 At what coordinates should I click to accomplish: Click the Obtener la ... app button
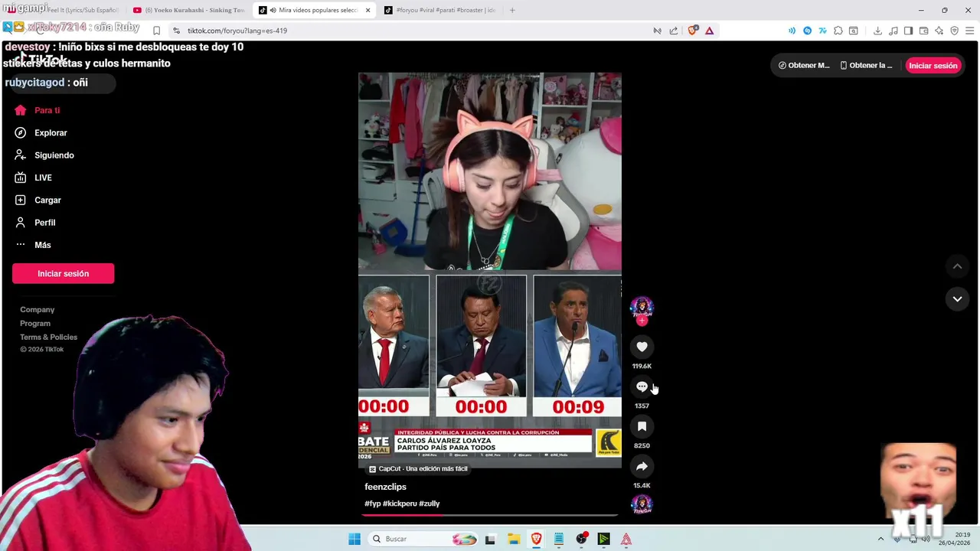click(x=866, y=65)
